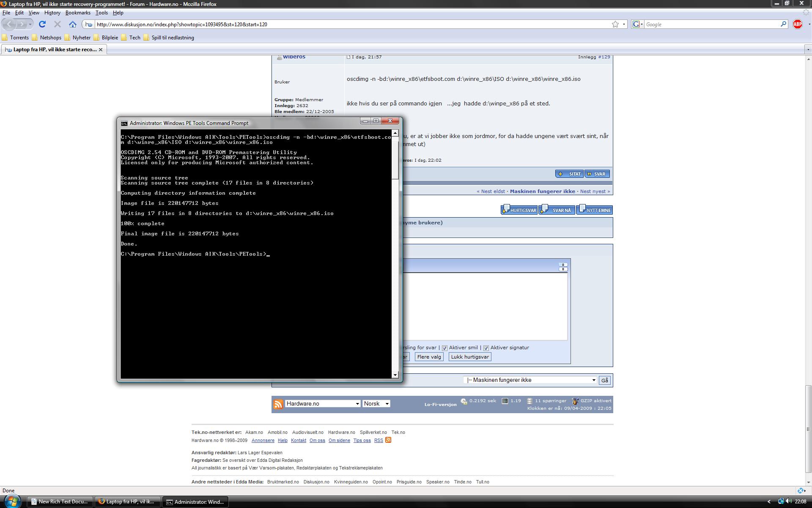Click command prompt title bar icon
The width and height of the screenshot is (812, 508).
(124, 123)
